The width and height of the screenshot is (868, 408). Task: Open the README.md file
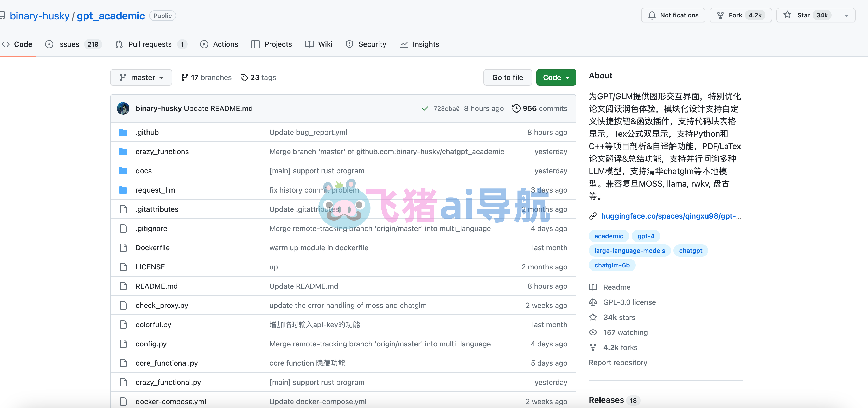coord(156,286)
